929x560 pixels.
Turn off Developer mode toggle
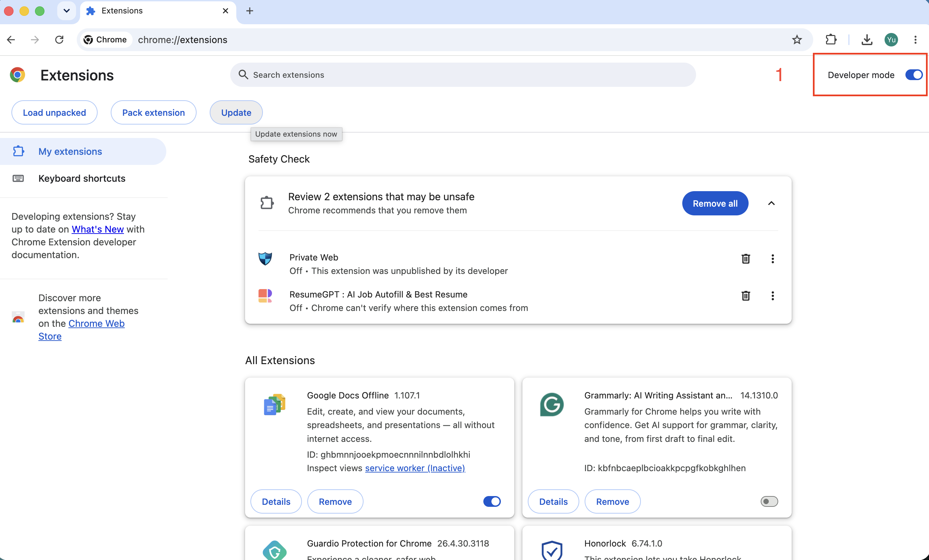(x=914, y=75)
